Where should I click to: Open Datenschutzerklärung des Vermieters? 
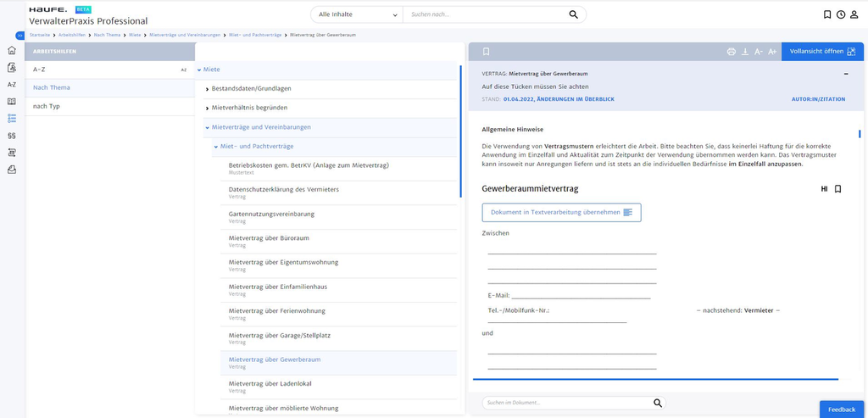click(x=338, y=192)
